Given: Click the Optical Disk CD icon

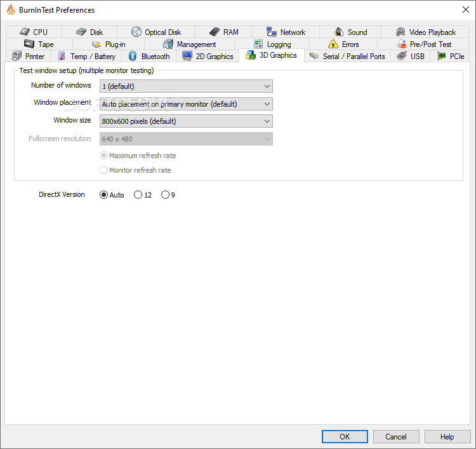Looking at the screenshot, I should [x=136, y=32].
